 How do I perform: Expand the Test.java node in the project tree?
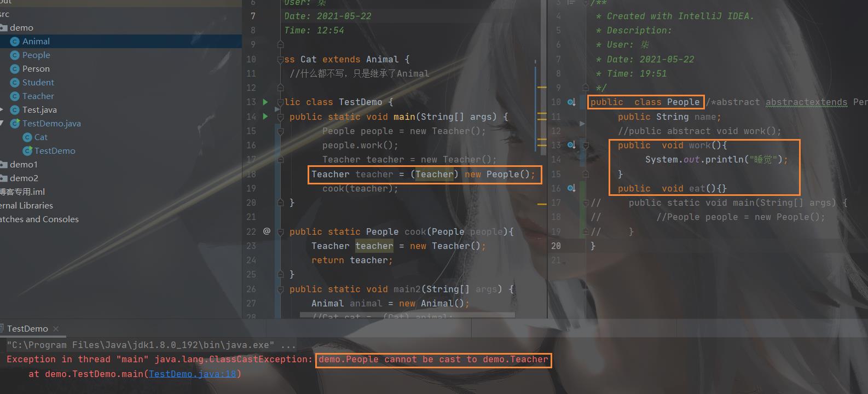pyautogui.click(x=2, y=109)
